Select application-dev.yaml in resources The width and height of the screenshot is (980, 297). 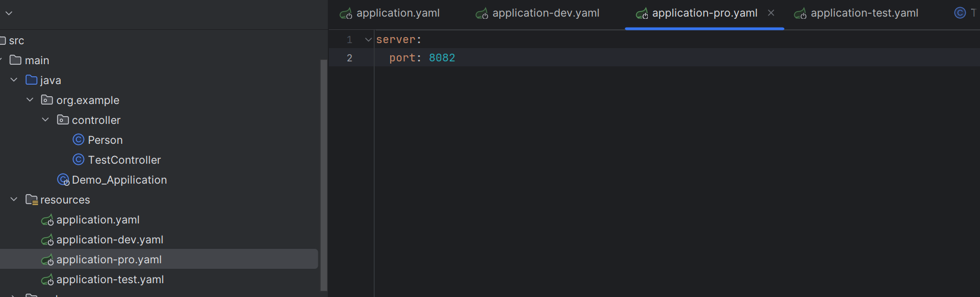coord(110,239)
